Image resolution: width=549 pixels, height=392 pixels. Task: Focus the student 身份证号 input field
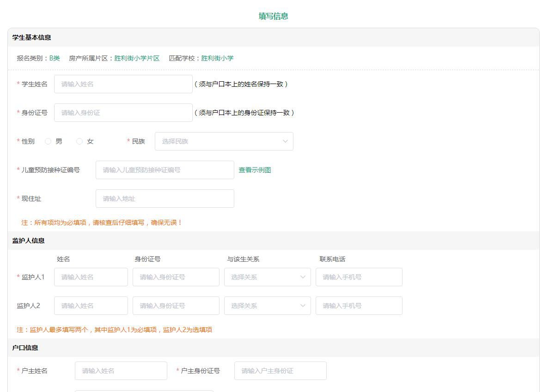(x=123, y=113)
